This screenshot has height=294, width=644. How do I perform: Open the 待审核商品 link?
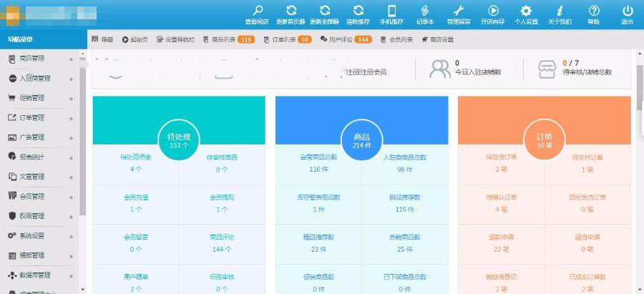click(222, 157)
